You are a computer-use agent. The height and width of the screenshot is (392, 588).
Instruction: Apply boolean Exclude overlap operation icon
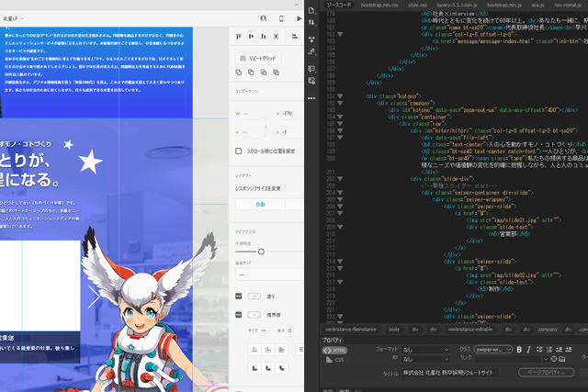[x=276, y=73]
